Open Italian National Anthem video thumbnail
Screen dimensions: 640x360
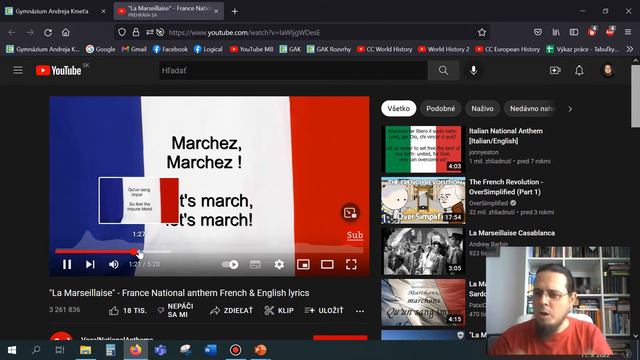point(423,149)
